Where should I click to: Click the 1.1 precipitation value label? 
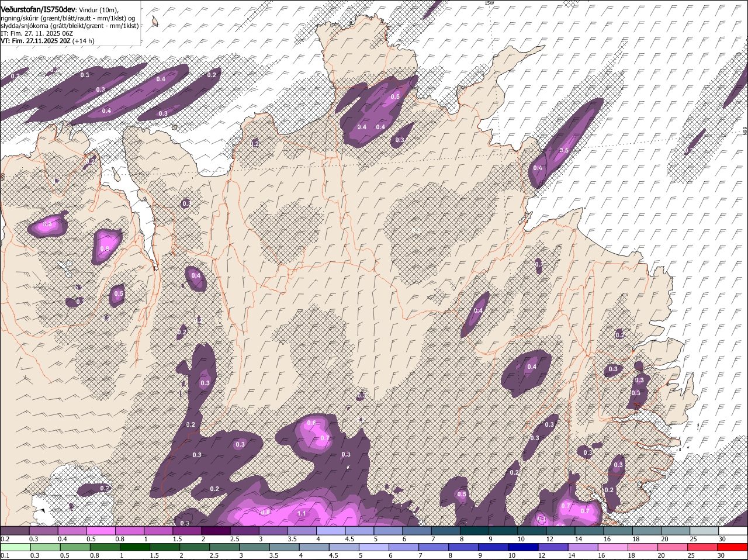[x=302, y=513]
